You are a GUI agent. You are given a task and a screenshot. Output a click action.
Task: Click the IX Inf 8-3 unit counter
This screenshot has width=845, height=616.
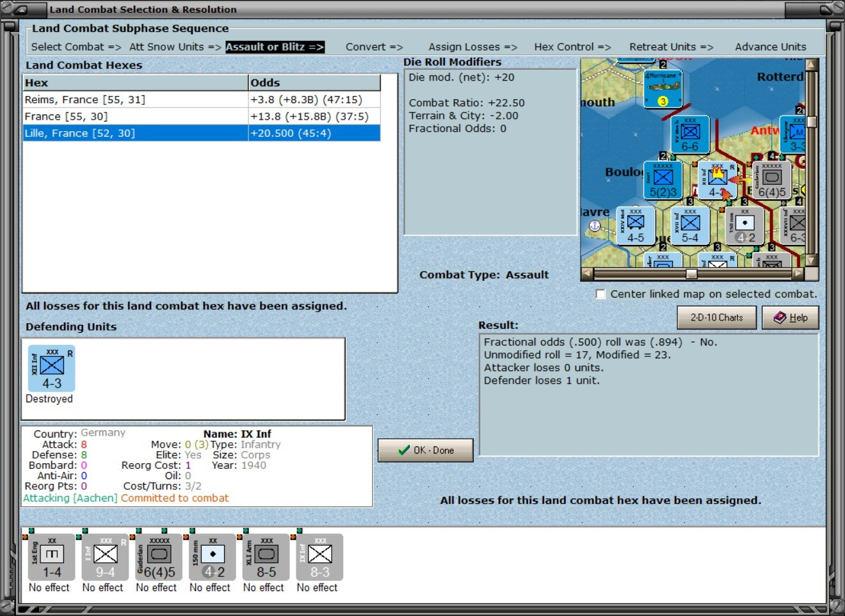click(320, 557)
